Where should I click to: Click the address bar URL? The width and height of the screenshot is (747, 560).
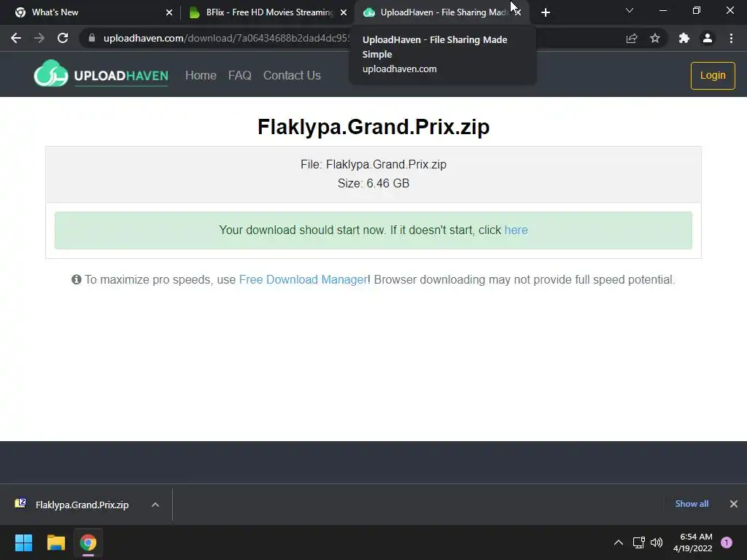226,38
